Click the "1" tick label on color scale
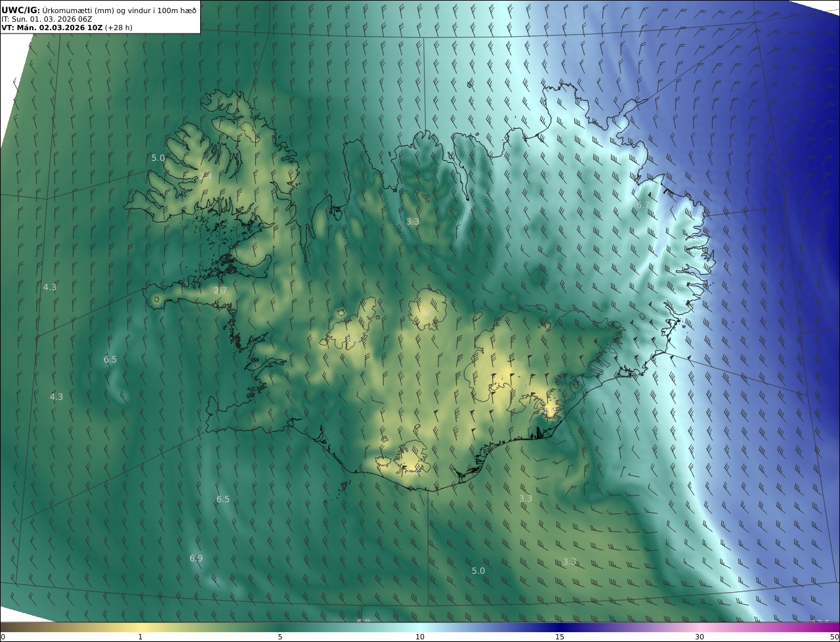Viewport: 840px width, 642px height. tap(140, 637)
